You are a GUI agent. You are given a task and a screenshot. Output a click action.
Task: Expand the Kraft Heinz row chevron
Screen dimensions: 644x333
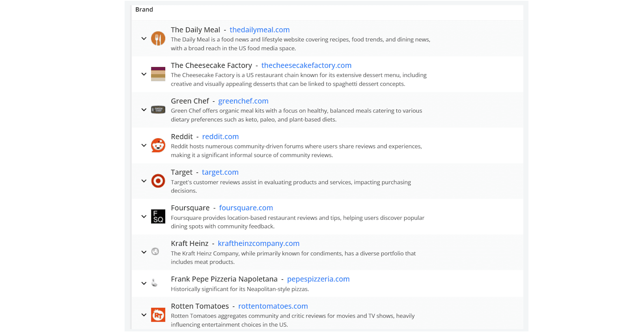(x=144, y=252)
